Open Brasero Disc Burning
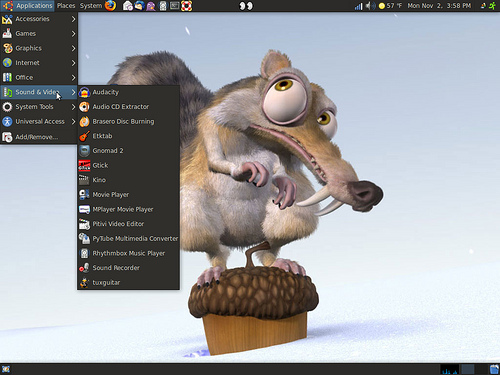This screenshot has height=375, width=500. [129, 121]
